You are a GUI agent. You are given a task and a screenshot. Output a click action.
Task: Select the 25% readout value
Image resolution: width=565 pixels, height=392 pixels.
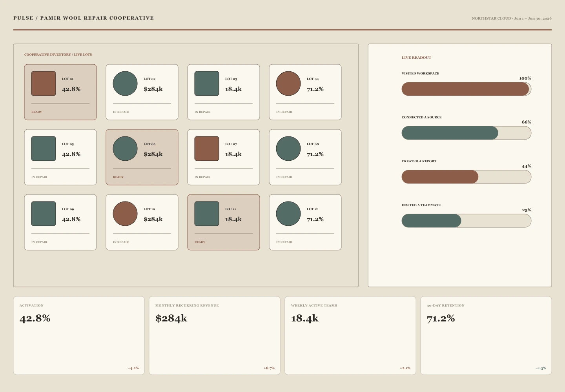[527, 210]
